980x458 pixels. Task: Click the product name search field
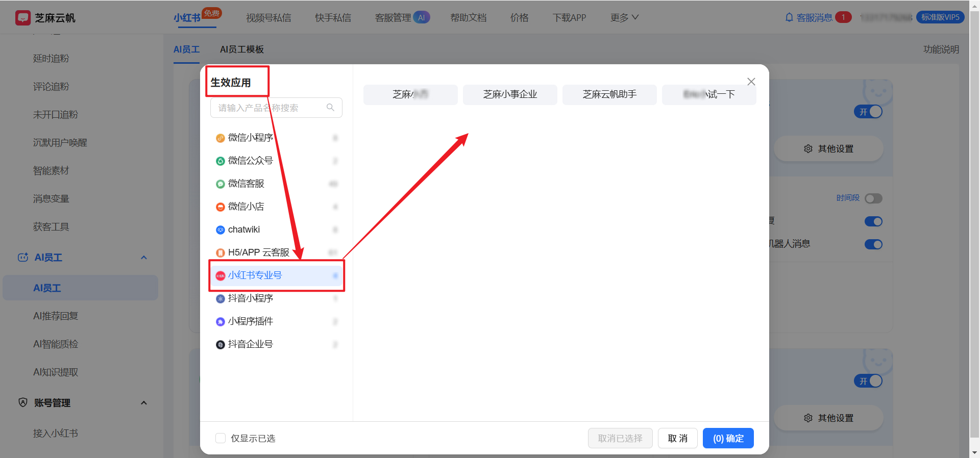coord(276,108)
